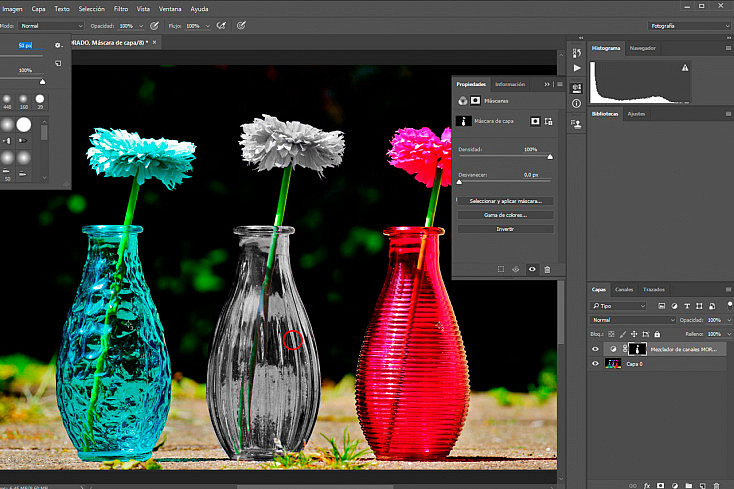Screen dimensions: 734x489
Task: Open the Capas blend mode Normal dropdown
Action: (x=632, y=320)
